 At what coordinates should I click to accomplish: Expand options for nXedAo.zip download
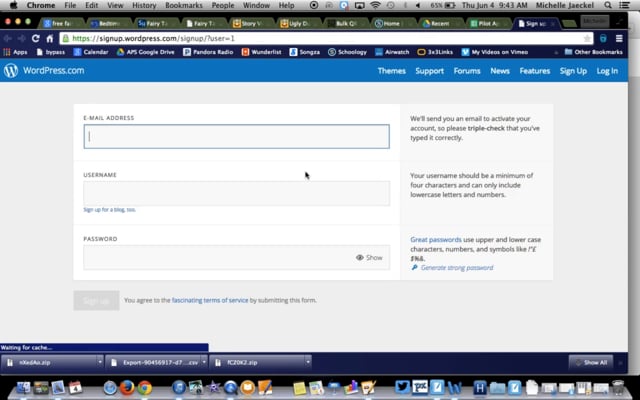pyautogui.click(x=100, y=362)
